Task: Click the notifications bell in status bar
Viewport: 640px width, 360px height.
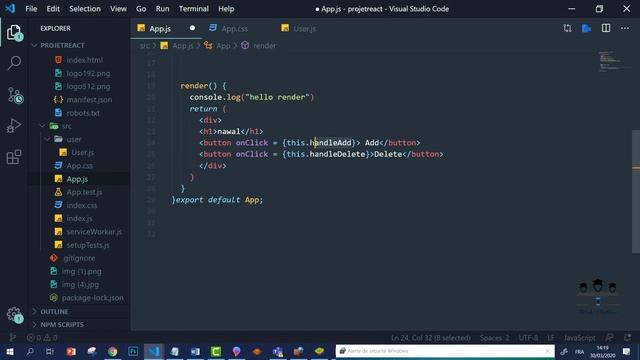Action: pyautogui.click(x=627, y=338)
